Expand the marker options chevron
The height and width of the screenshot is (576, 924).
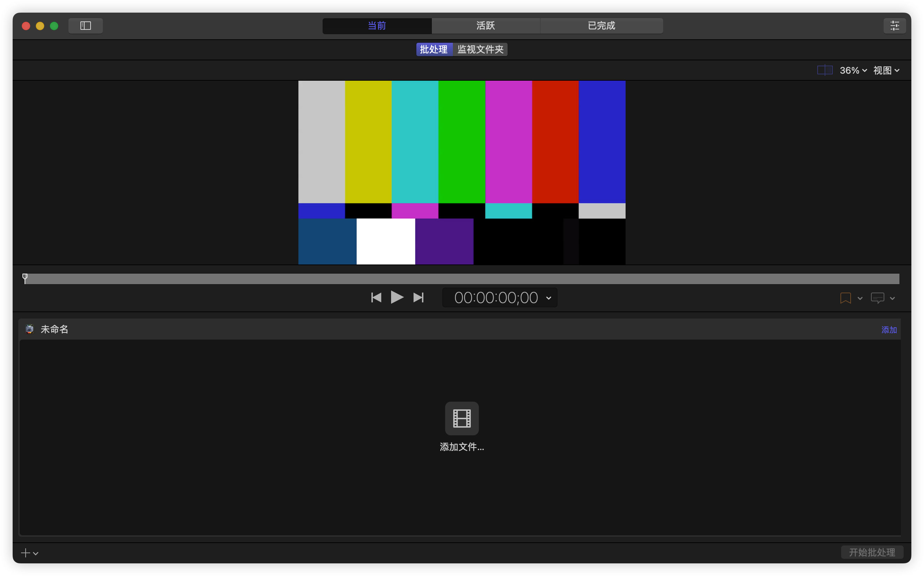pos(859,298)
